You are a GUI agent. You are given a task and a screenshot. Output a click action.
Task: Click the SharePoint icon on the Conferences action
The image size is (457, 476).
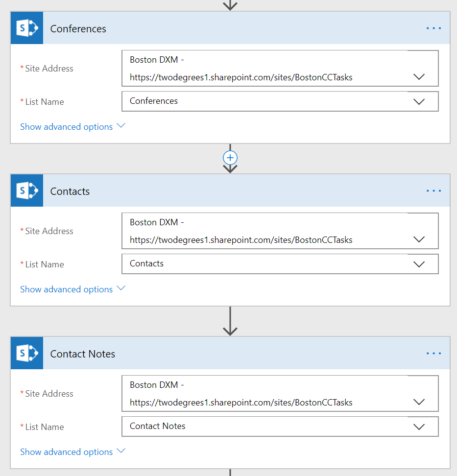pos(26,28)
